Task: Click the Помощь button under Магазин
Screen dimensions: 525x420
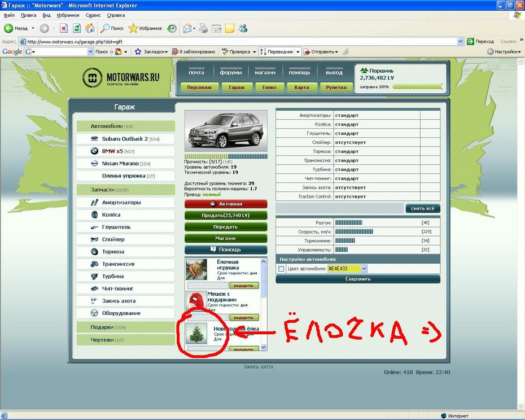Action: [x=226, y=250]
